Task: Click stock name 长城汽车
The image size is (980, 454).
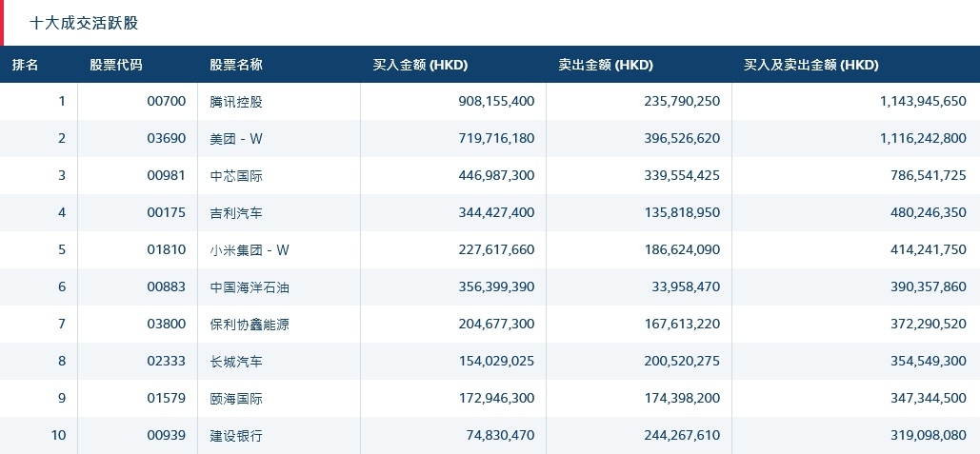Action: click(x=236, y=362)
